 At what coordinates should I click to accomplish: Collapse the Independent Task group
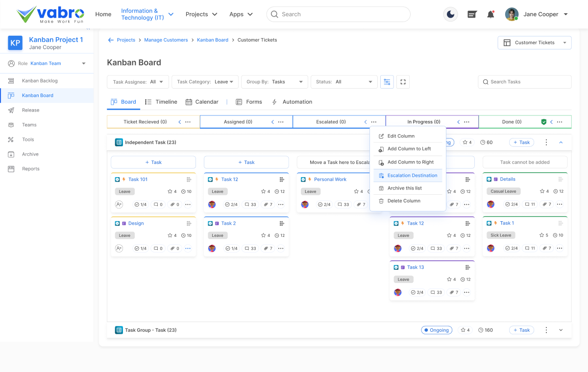(561, 142)
